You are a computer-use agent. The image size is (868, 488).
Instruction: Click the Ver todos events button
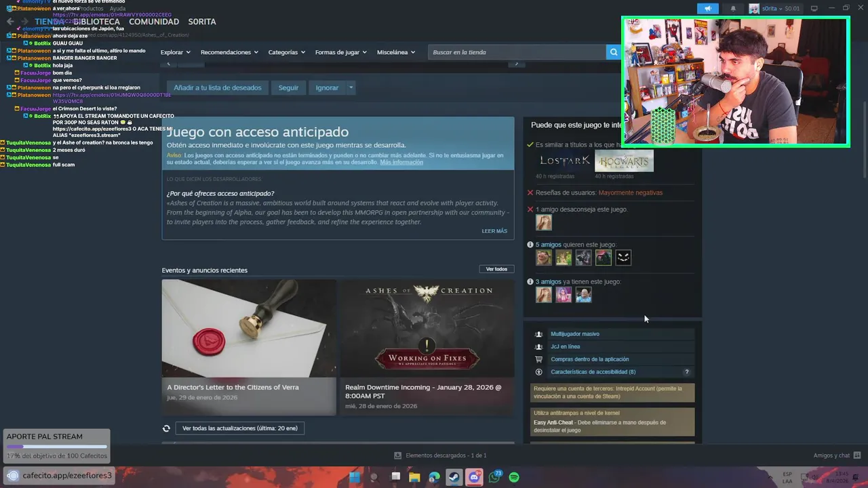coord(496,269)
